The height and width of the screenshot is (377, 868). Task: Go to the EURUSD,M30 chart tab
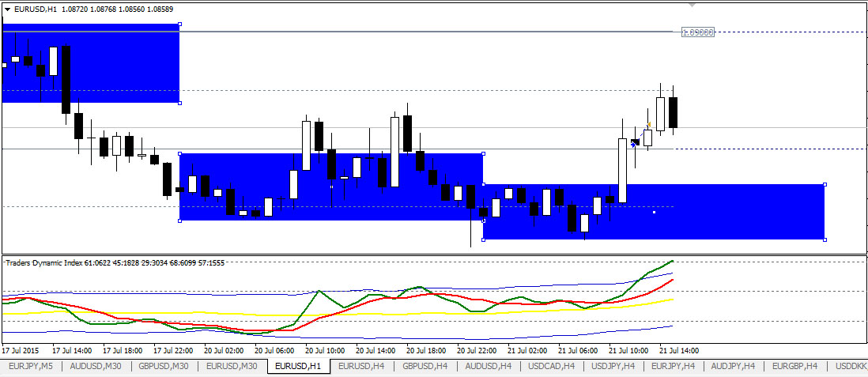coord(232,367)
